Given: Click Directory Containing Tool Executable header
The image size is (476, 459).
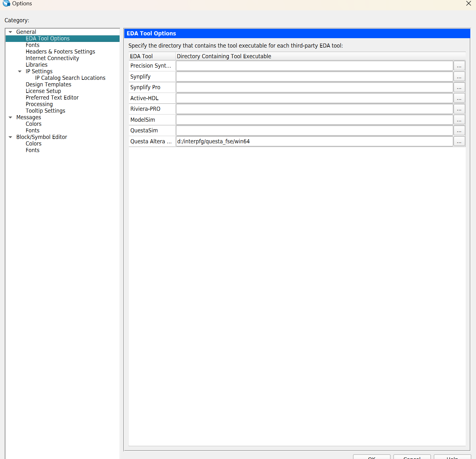Looking at the screenshot, I should 320,56.
